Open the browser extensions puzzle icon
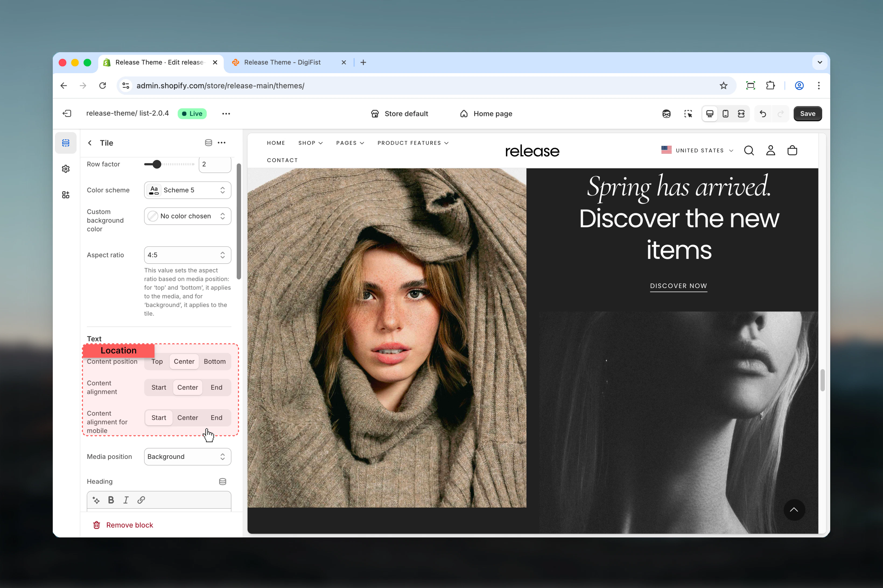883x588 pixels. coord(770,86)
